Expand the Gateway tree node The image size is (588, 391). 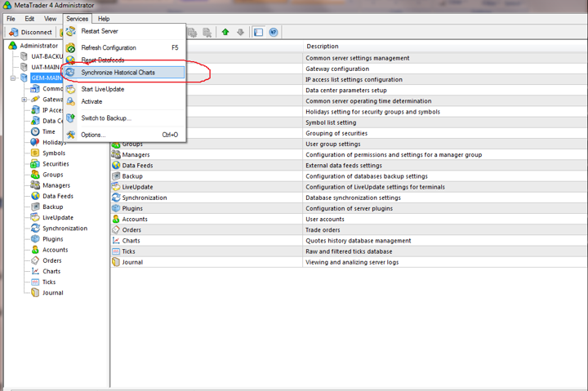[24, 100]
